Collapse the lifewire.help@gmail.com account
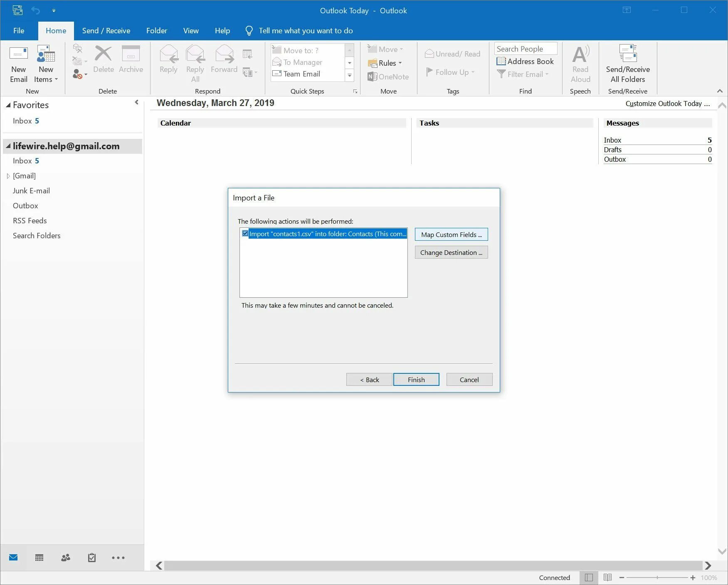The width and height of the screenshot is (728, 585). pos(8,146)
